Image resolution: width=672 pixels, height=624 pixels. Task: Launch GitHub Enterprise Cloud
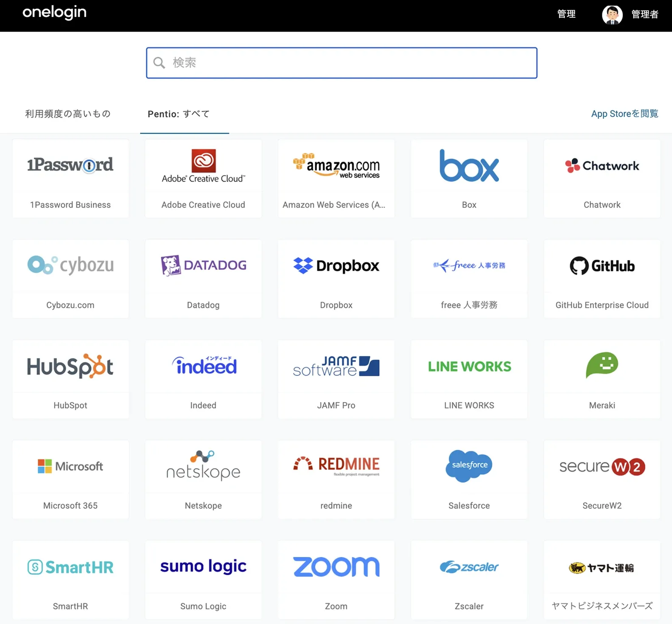click(602, 279)
